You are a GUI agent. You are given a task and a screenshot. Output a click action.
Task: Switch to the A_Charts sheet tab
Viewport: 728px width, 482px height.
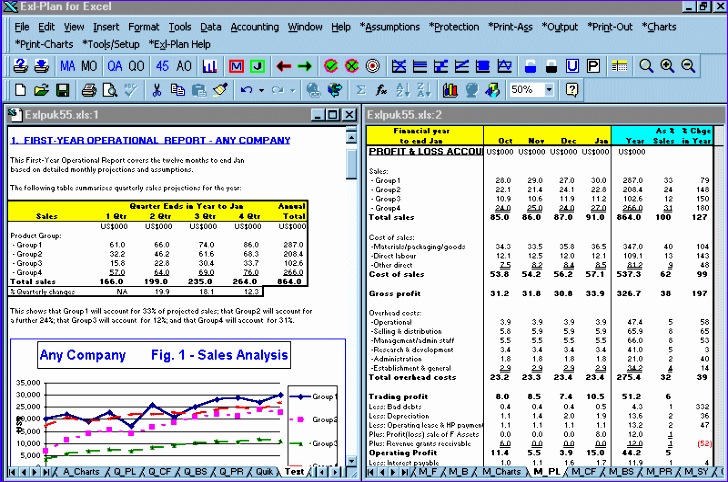81,472
